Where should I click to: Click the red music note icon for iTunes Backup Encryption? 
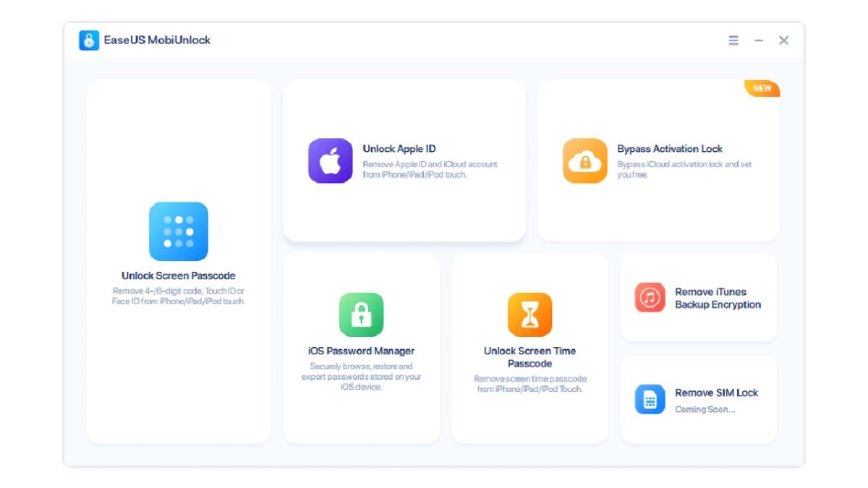point(650,297)
